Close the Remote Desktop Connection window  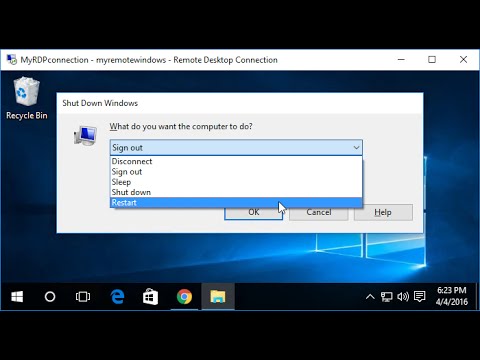(463, 60)
